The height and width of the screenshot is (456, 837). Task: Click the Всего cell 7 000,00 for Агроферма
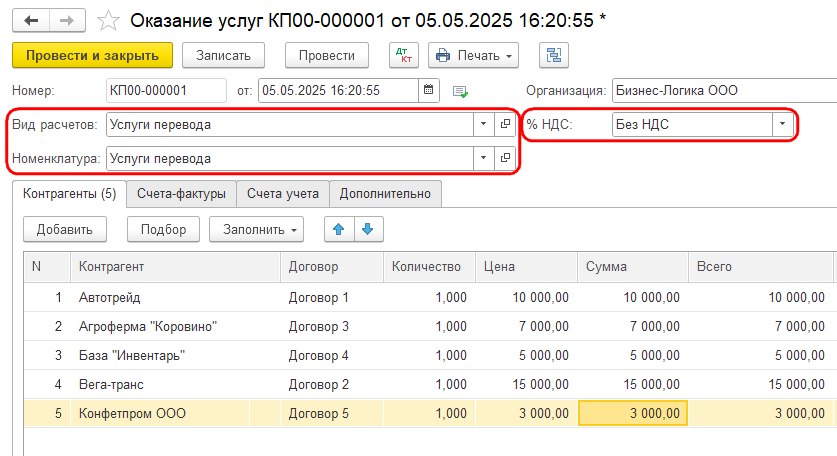(760, 326)
